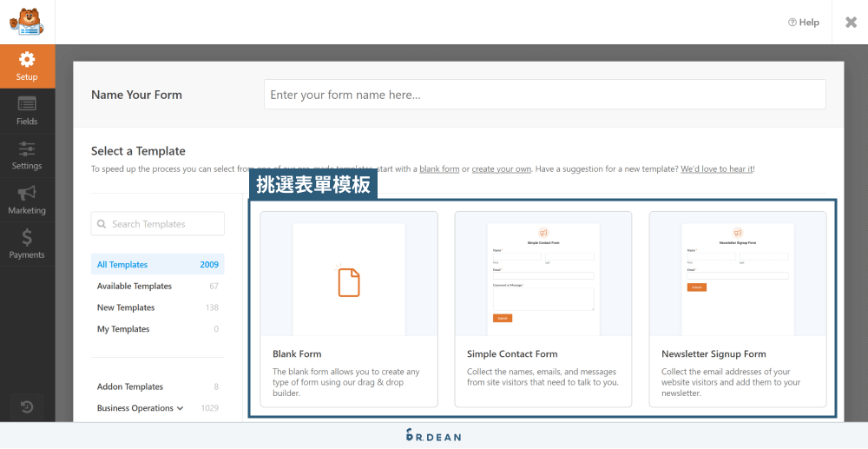Click inside Search Templates box
The height and width of the screenshot is (449, 868).
coord(158,224)
